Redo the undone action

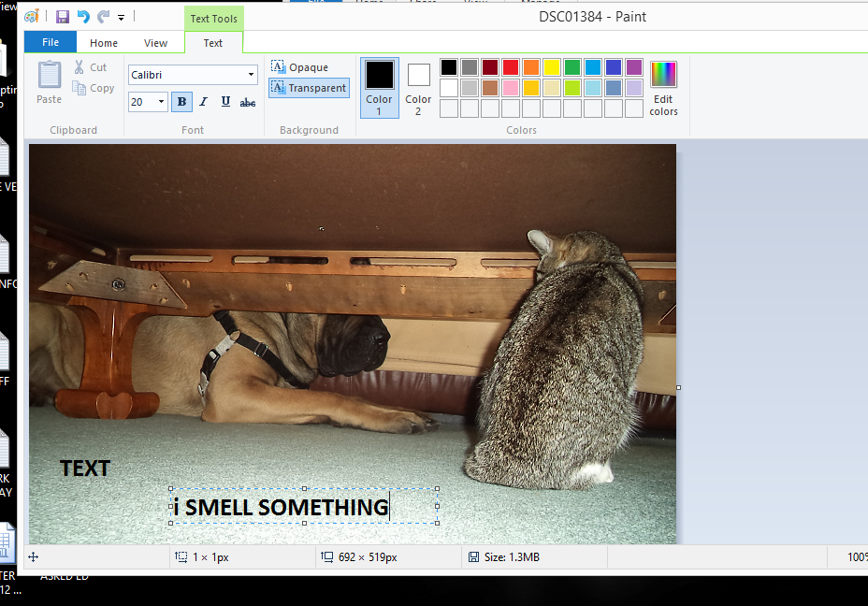tap(103, 17)
